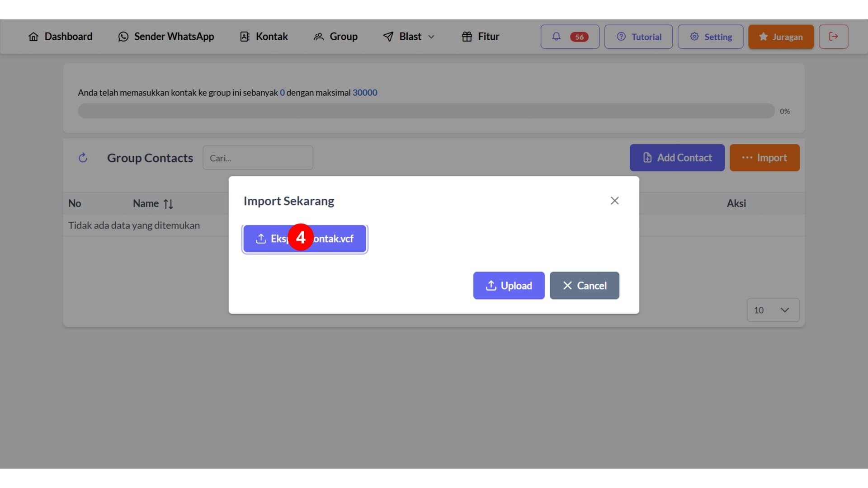Refresh the Group Contacts list
Screen dimensions: 868x488
tap(83, 158)
